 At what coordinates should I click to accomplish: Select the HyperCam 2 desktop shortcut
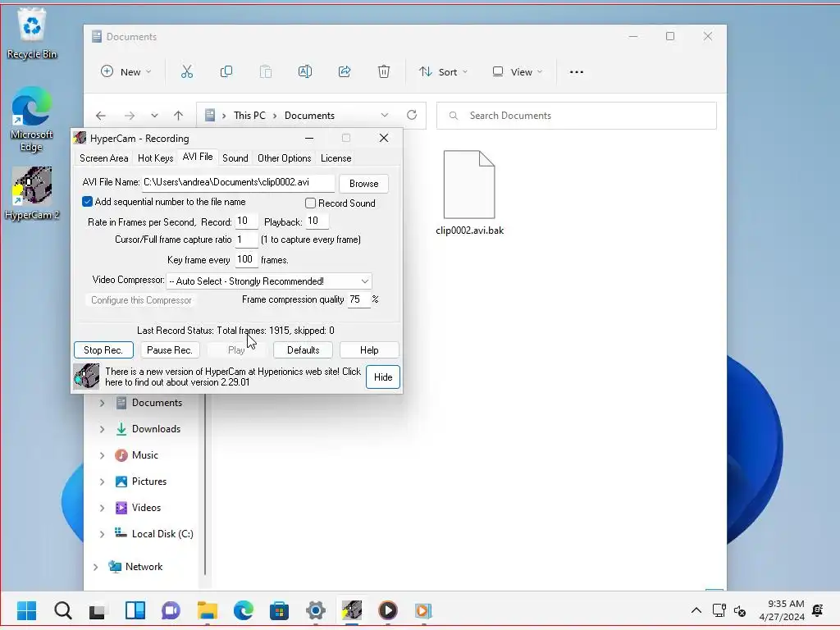point(32,193)
